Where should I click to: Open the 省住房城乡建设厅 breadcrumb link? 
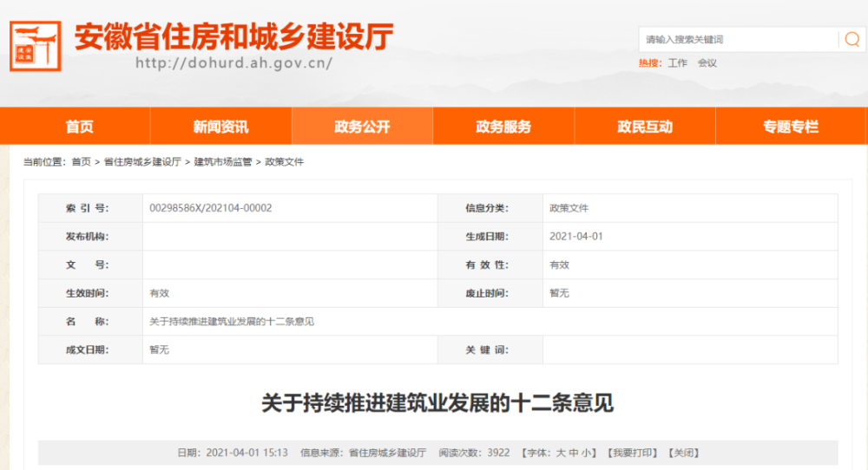(x=143, y=161)
